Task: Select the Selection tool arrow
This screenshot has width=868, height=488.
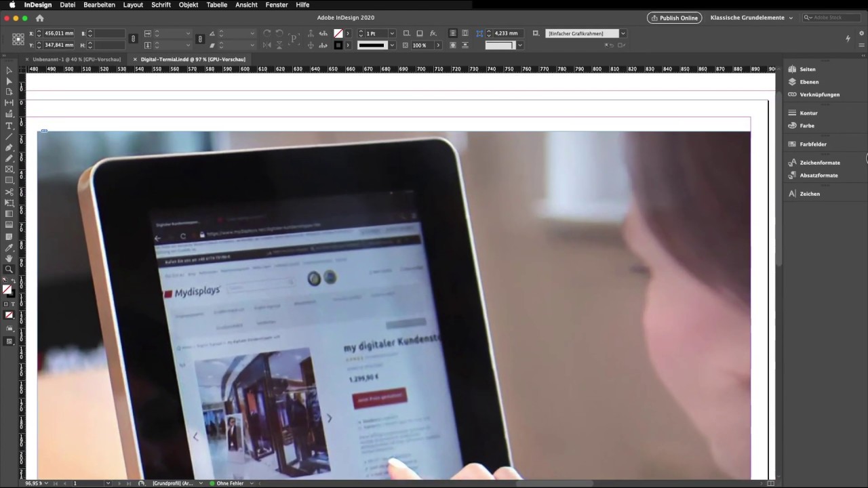Action: 9,70
